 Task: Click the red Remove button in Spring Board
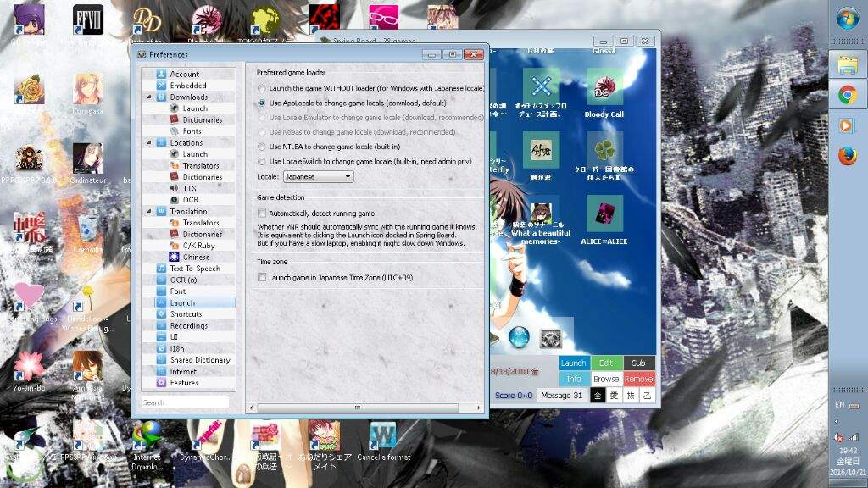point(639,379)
